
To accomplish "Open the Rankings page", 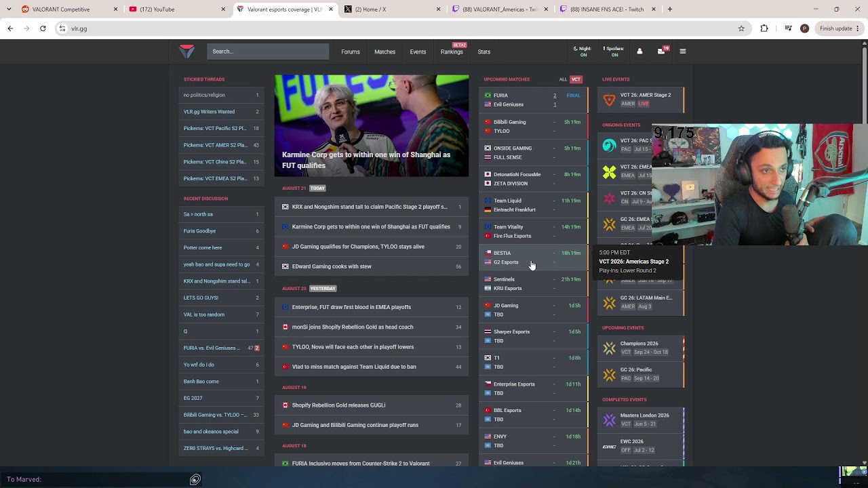I will (452, 52).
